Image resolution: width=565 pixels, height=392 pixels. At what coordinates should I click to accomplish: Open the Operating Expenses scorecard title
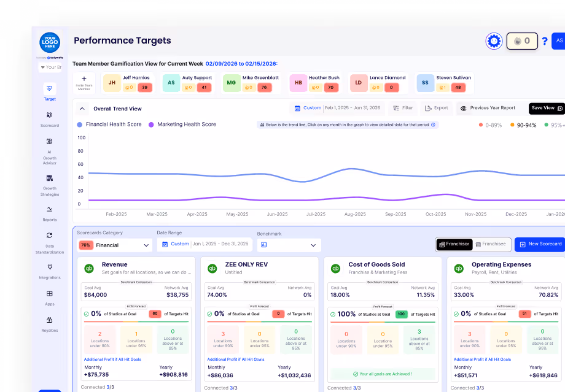click(x=501, y=264)
